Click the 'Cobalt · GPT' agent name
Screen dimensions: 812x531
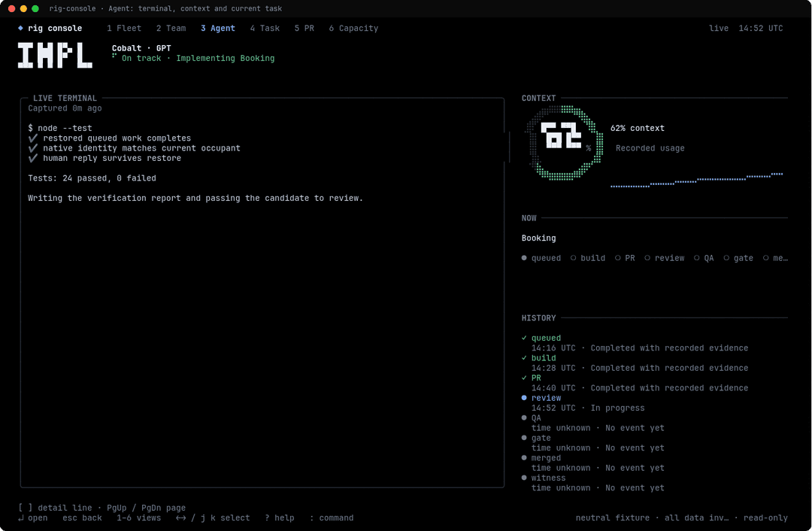pyautogui.click(x=141, y=48)
